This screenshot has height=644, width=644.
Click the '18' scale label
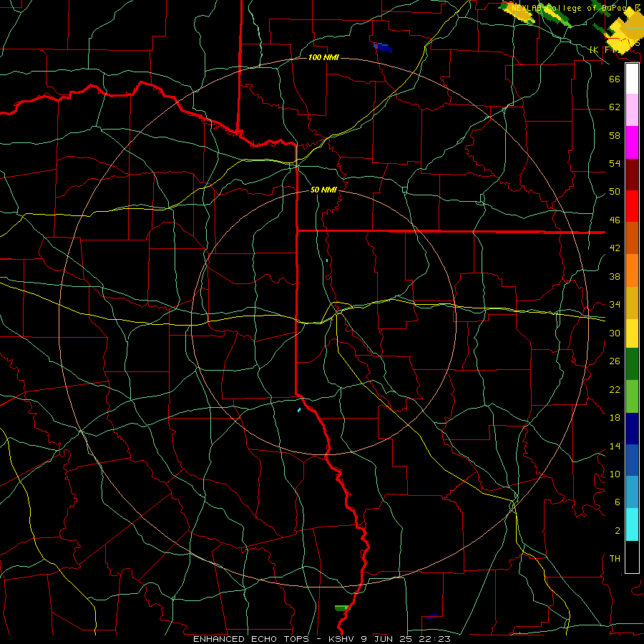[x=615, y=418]
